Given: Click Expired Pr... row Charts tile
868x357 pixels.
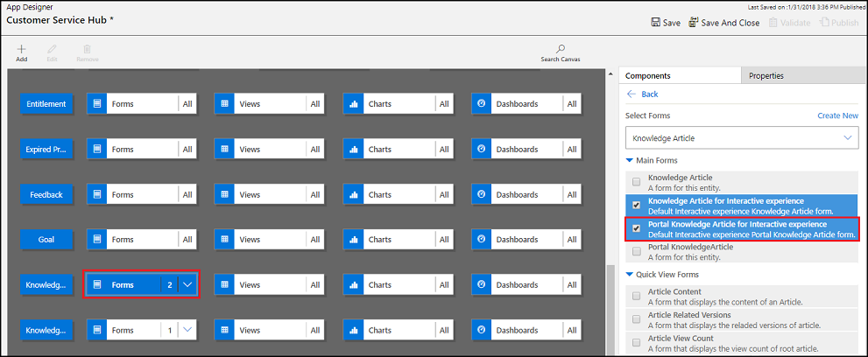Looking at the screenshot, I should click(x=398, y=150).
